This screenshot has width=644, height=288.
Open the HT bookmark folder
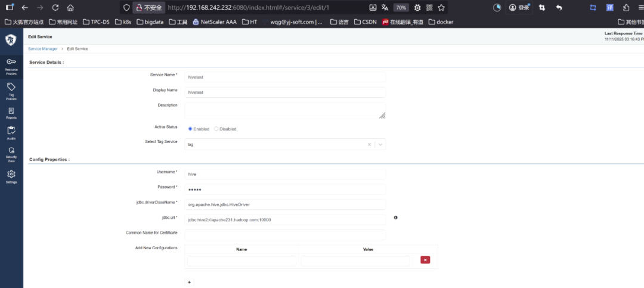[250, 22]
